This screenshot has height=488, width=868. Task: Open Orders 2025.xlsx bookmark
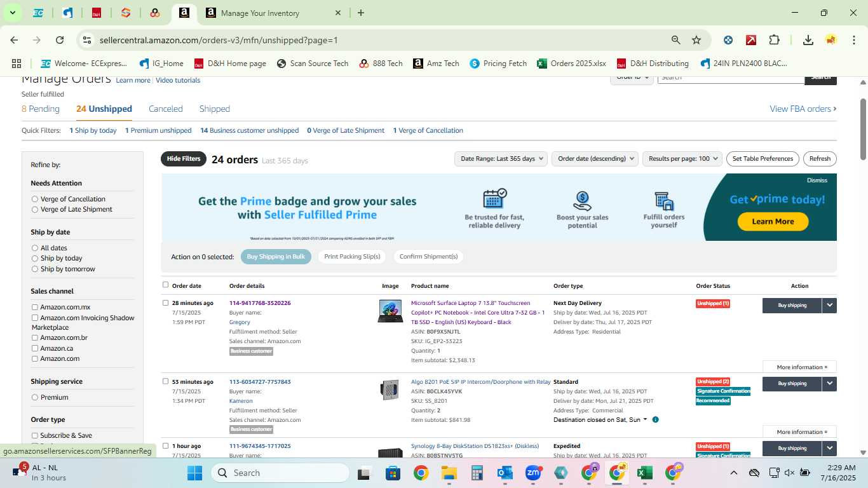pyautogui.click(x=571, y=64)
